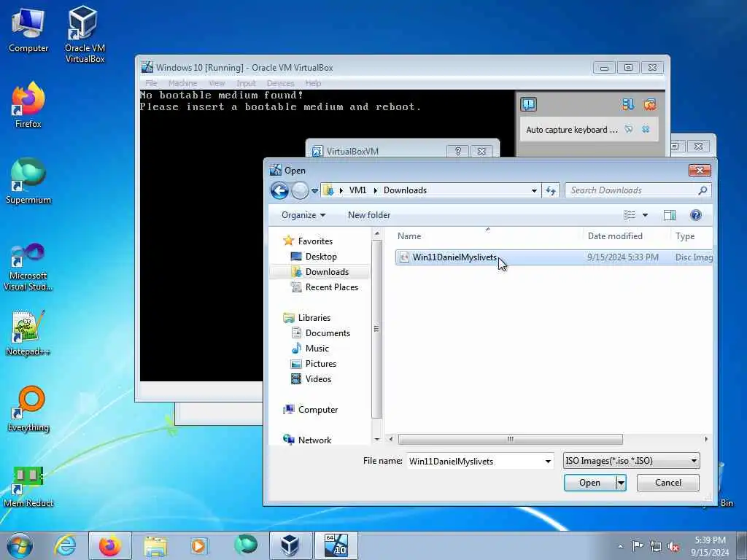This screenshot has width=747, height=560.
Task: Sort files by the Name column
Action: pyautogui.click(x=487, y=236)
